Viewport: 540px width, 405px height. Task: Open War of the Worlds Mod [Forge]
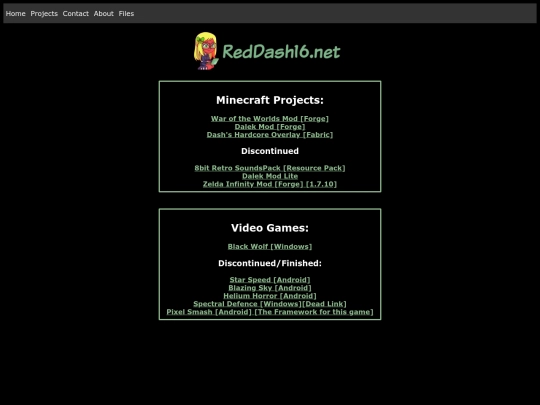point(270,118)
